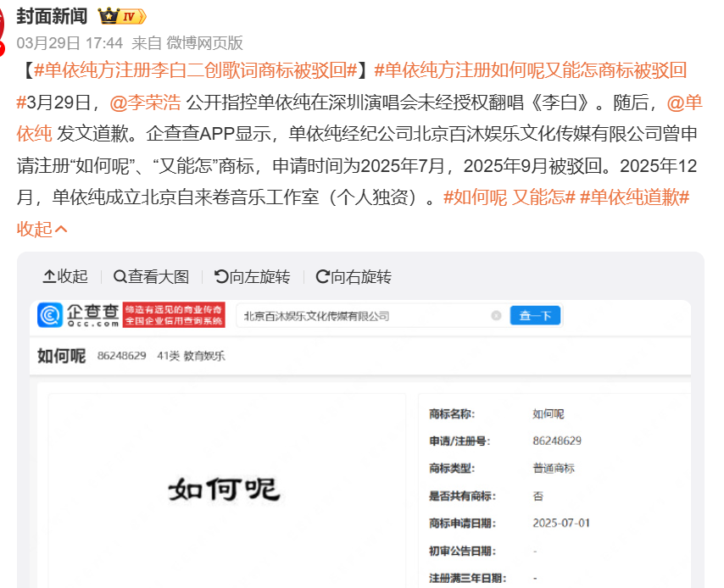Open the @李荣浩 mention
The height and width of the screenshot is (588, 724).
(x=145, y=102)
